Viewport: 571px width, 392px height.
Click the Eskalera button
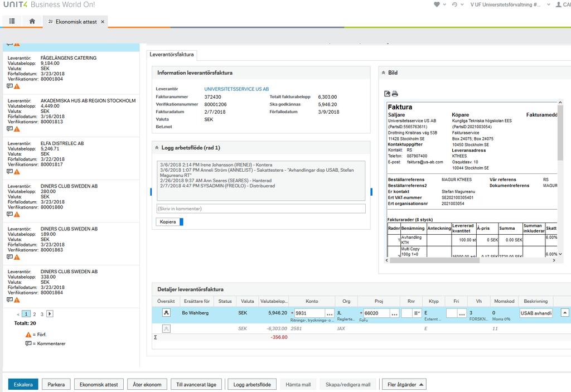coord(23,384)
